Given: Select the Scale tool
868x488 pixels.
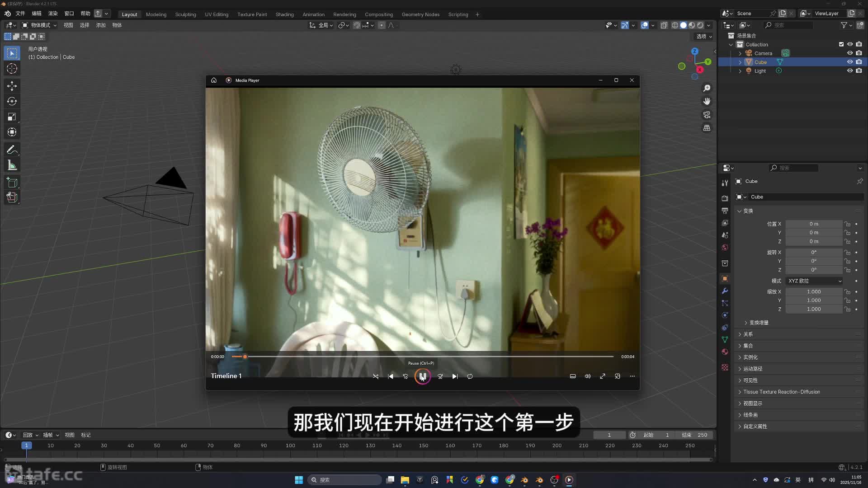Looking at the screenshot, I should pyautogui.click(x=12, y=117).
